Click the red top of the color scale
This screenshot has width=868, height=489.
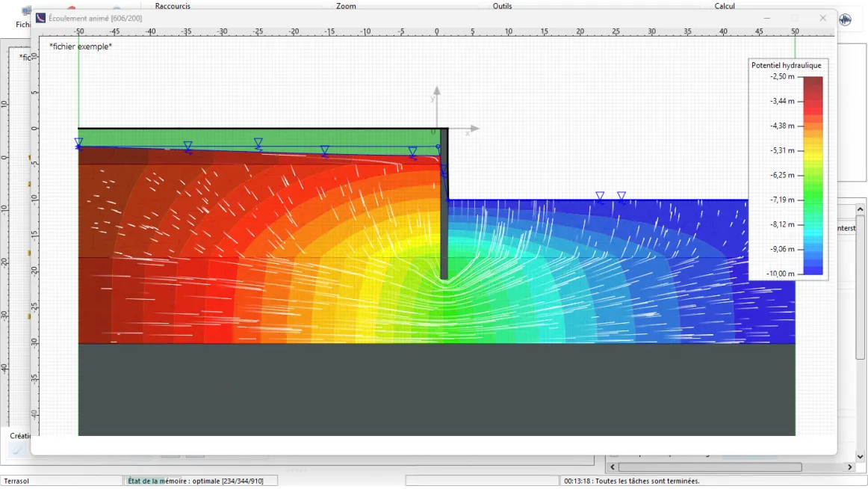pos(813,82)
